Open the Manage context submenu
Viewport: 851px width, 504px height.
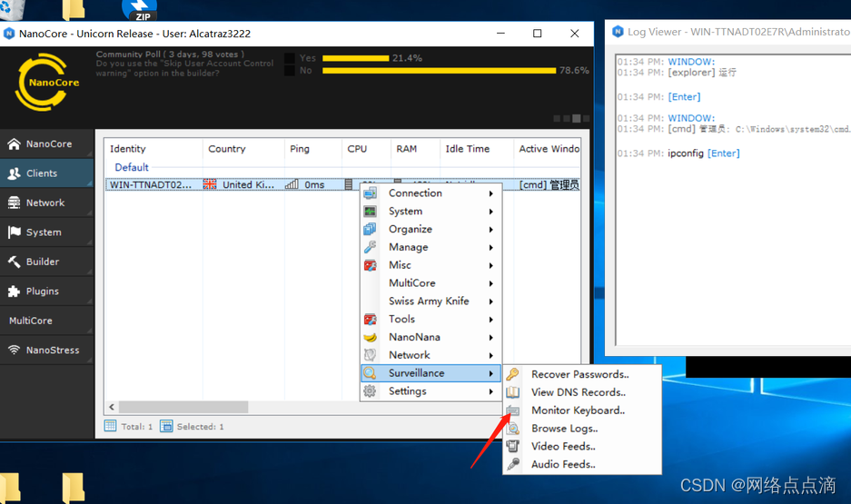(430, 247)
